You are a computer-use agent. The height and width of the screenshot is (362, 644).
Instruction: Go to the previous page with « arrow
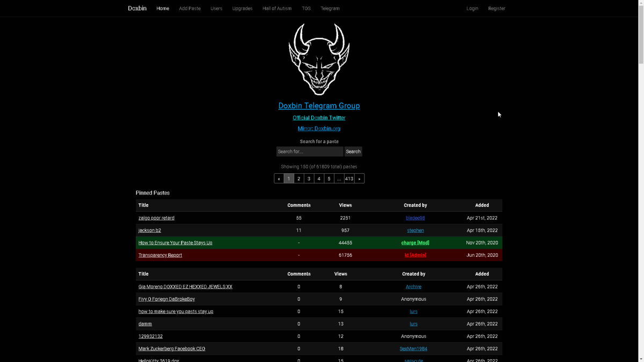(279, 179)
